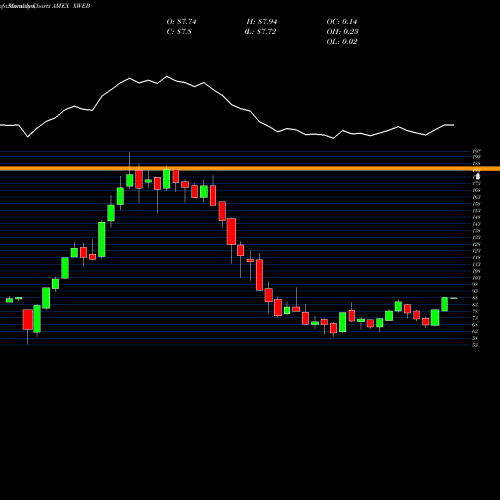Click the price axis label 98

click(x=475, y=285)
